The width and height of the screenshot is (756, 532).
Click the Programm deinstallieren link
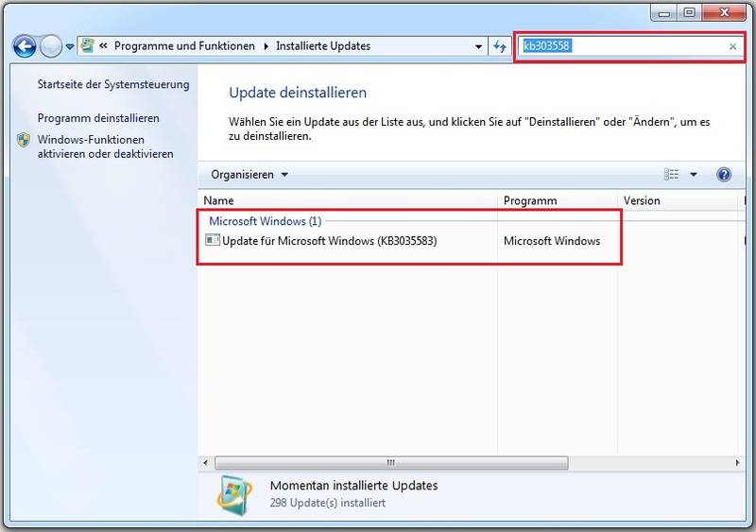[x=98, y=118]
